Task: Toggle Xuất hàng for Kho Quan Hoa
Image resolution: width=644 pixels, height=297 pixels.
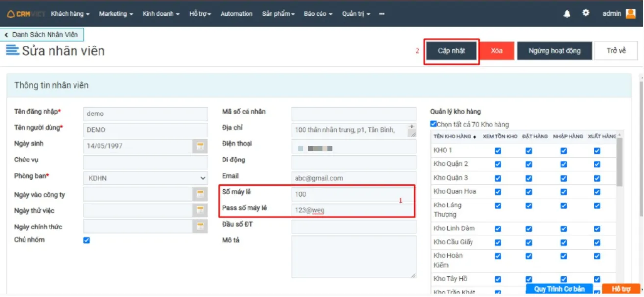Action: tap(597, 192)
